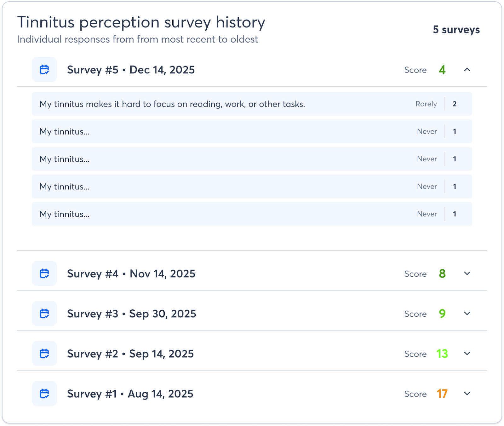Viewport: 504px width, 426px height.
Task: Expand Survey #2 responses
Action: click(x=467, y=354)
